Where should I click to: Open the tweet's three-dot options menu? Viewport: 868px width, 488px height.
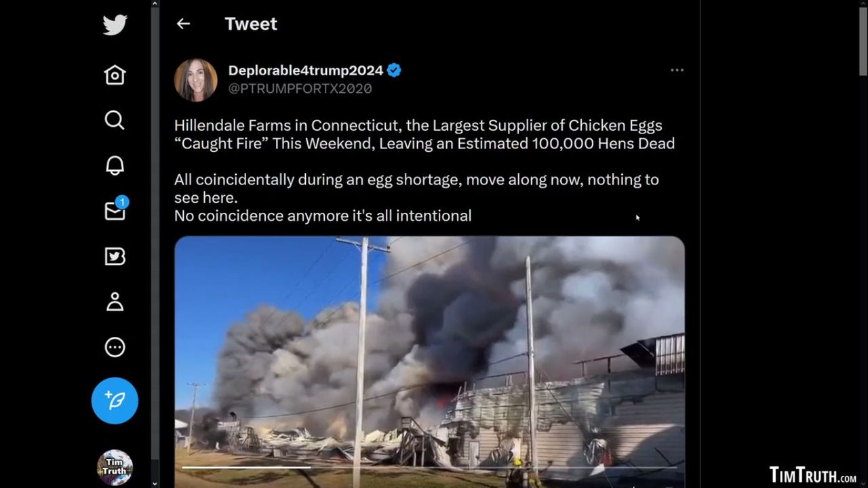[677, 70]
